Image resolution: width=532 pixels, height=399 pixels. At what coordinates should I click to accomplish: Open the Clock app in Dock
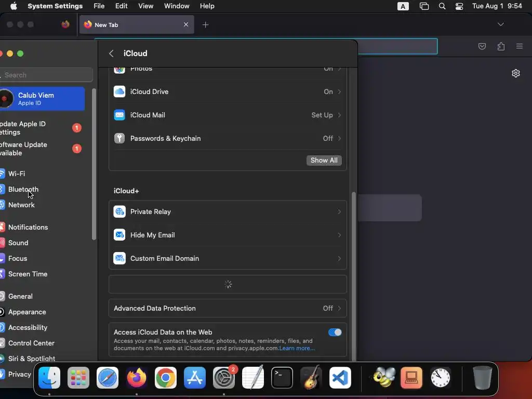point(441,377)
